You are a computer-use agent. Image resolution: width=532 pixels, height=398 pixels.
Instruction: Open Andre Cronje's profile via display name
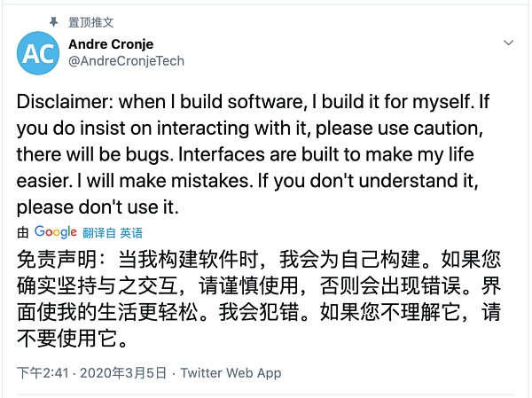point(109,43)
